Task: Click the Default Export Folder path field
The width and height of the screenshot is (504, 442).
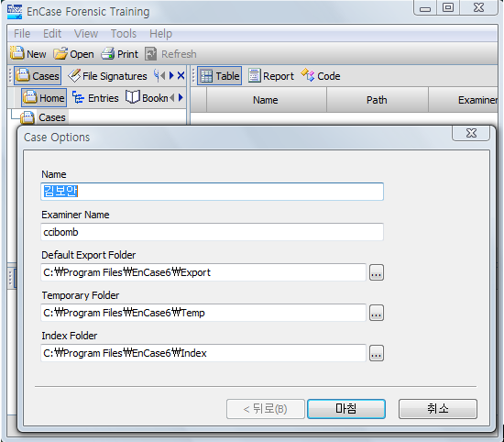Action: (203, 272)
